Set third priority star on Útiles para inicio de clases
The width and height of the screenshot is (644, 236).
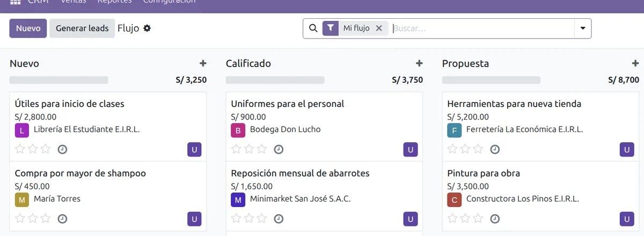(46, 149)
